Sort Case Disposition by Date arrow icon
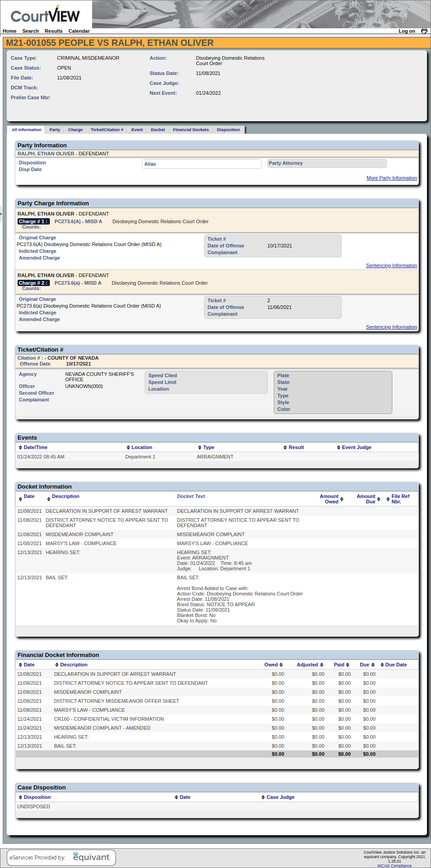 coord(176,798)
